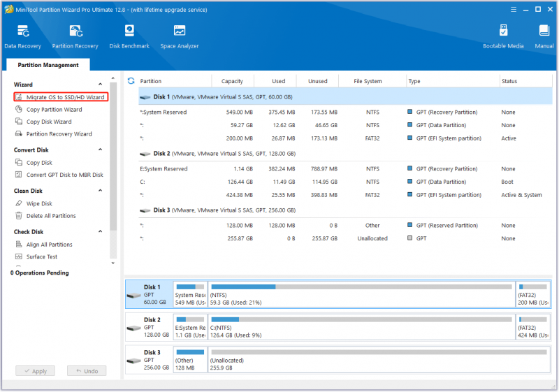The height and width of the screenshot is (392, 559).
Task: Click the Copy Partition Wizard icon
Action: click(19, 109)
